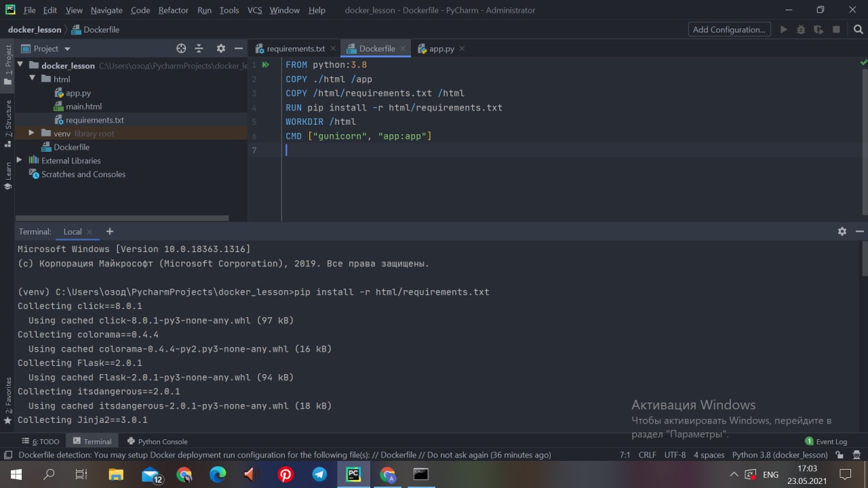
Task: Click the Search Everywhere magnifier icon
Action: (x=858, y=29)
